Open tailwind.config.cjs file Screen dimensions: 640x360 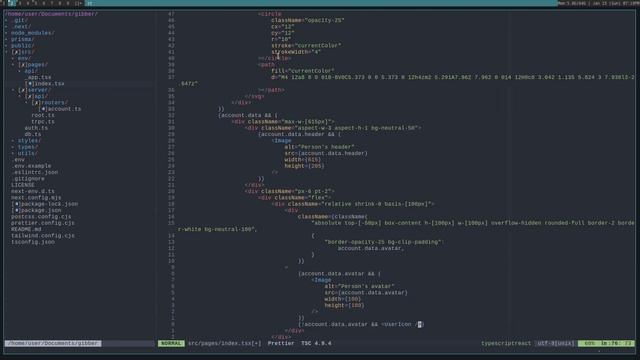tap(43, 236)
